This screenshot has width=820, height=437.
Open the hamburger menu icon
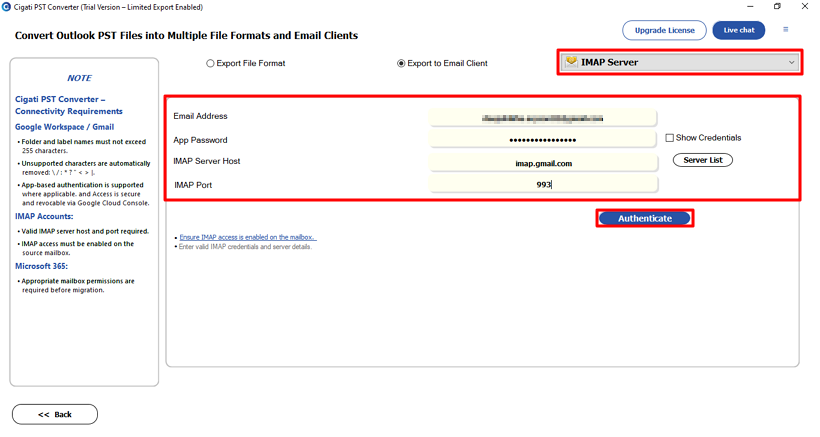(785, 30)
